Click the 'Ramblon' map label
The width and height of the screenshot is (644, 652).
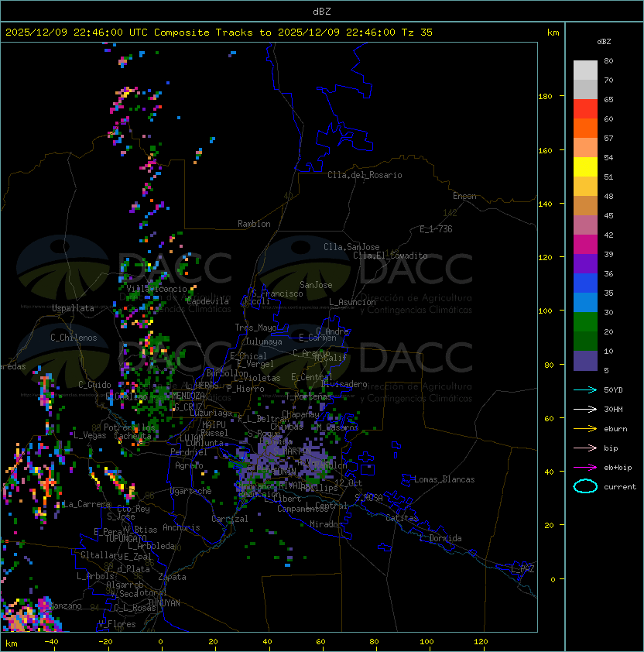click(x=254, y=224)
